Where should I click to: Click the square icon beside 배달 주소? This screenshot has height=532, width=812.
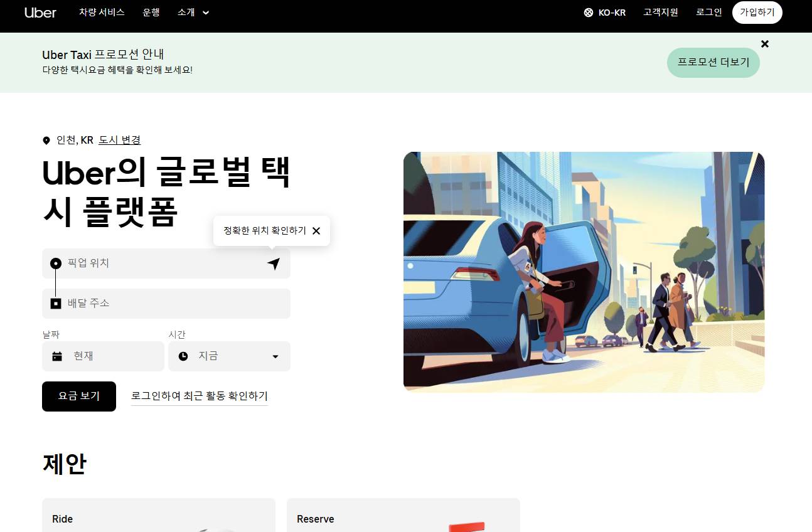pyautogui.click(x=56, y=303)
